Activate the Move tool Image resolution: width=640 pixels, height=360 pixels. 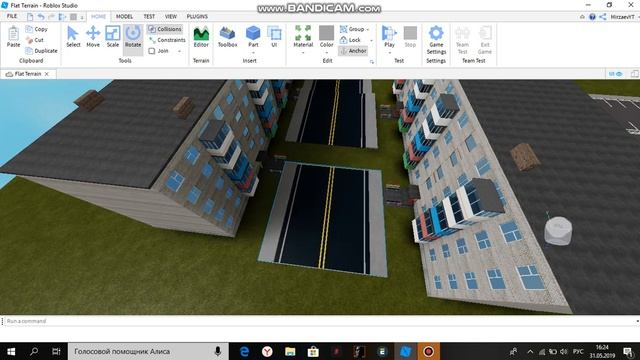click(x=93, y=37)
